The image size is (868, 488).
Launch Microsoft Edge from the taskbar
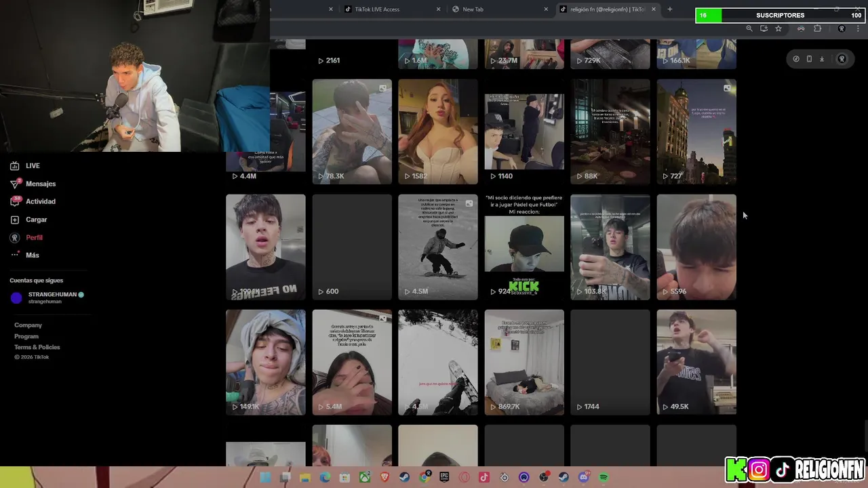point(325,477)
